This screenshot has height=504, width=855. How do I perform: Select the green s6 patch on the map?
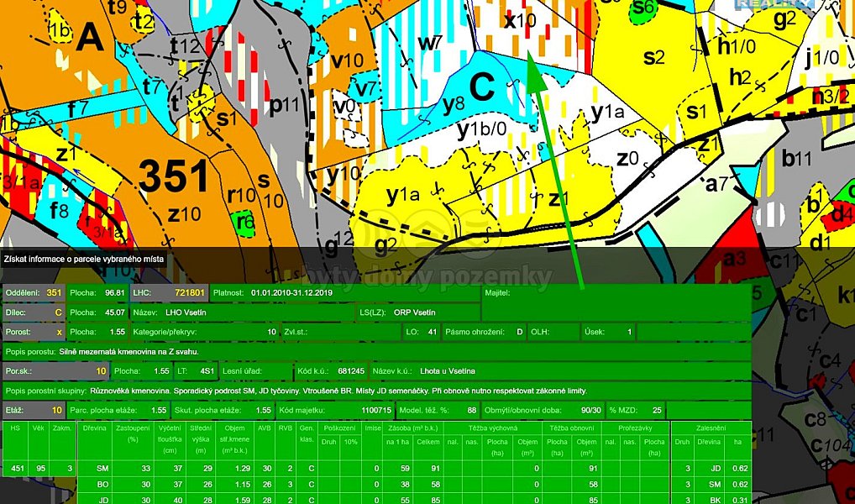click(x=643, y=8)
